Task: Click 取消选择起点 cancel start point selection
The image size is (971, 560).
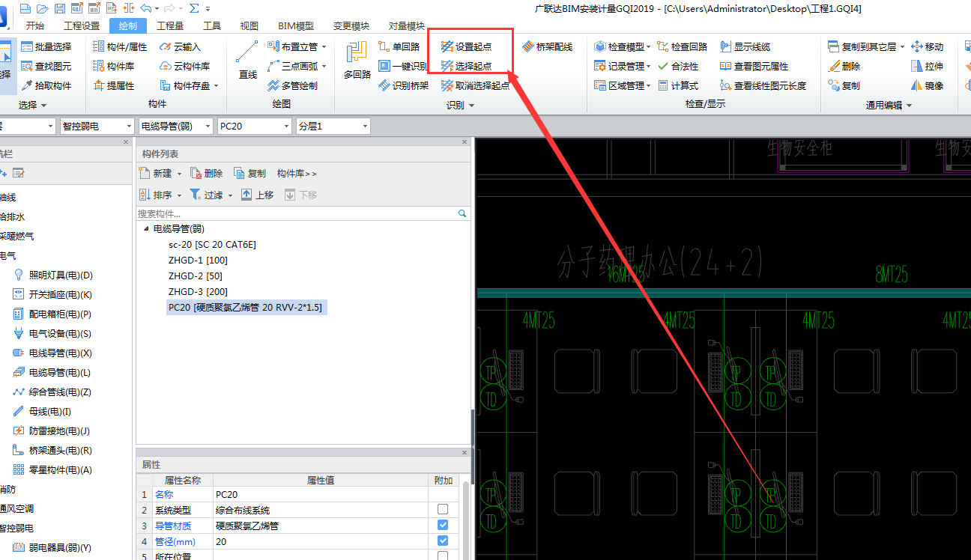Action: pos(475,85)
